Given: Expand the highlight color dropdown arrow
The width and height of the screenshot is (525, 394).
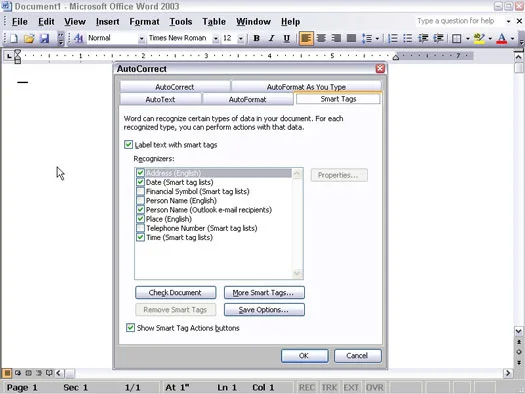Looking at the screenshot, I should (490, 38).
